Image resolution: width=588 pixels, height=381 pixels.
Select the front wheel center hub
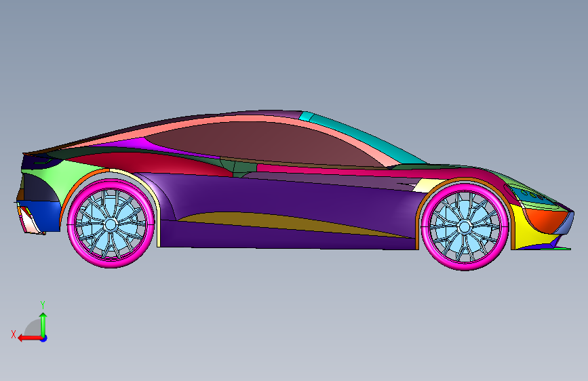click(465, 227)
